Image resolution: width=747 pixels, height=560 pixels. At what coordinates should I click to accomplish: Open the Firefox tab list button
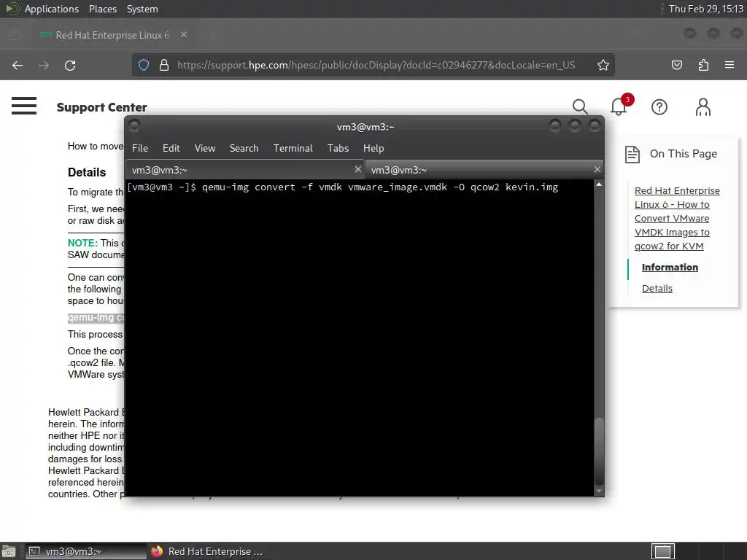click(x=15, y=35)
